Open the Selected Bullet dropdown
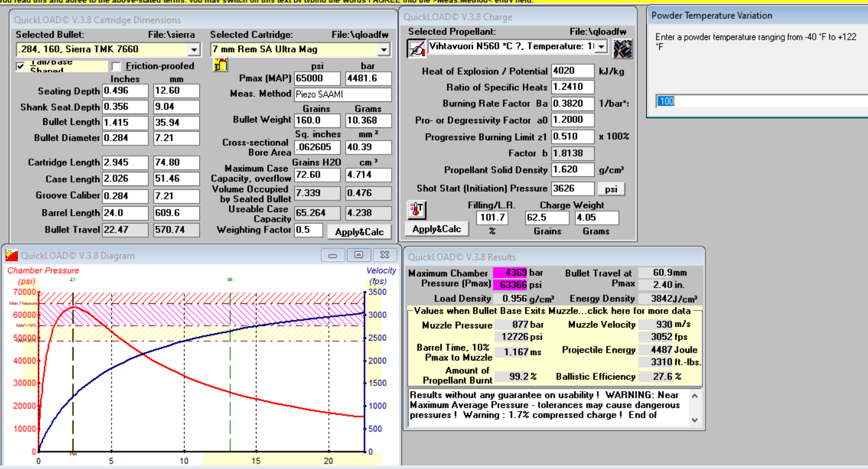The width and height of the screenshot is (868, 469). click(x=194, y=49)
